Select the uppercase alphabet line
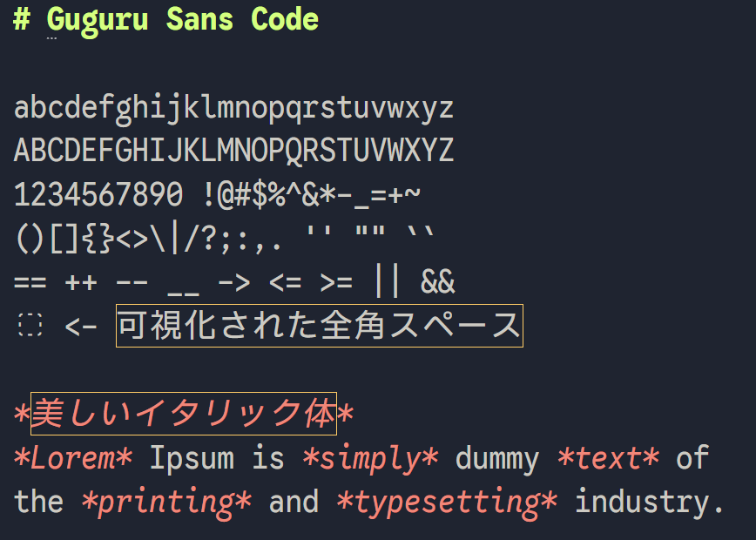 pyautogui.click(x=233, y=150)
